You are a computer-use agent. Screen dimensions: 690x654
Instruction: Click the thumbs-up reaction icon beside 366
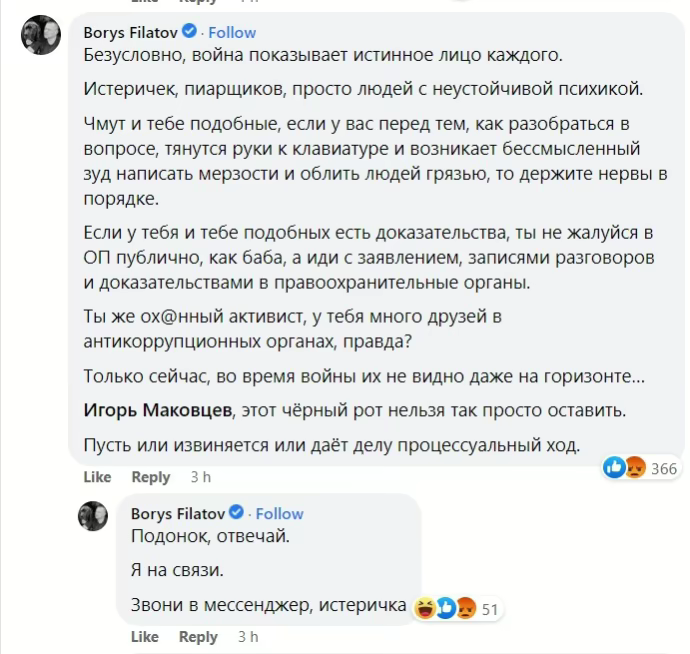click(x=614, y=468)
